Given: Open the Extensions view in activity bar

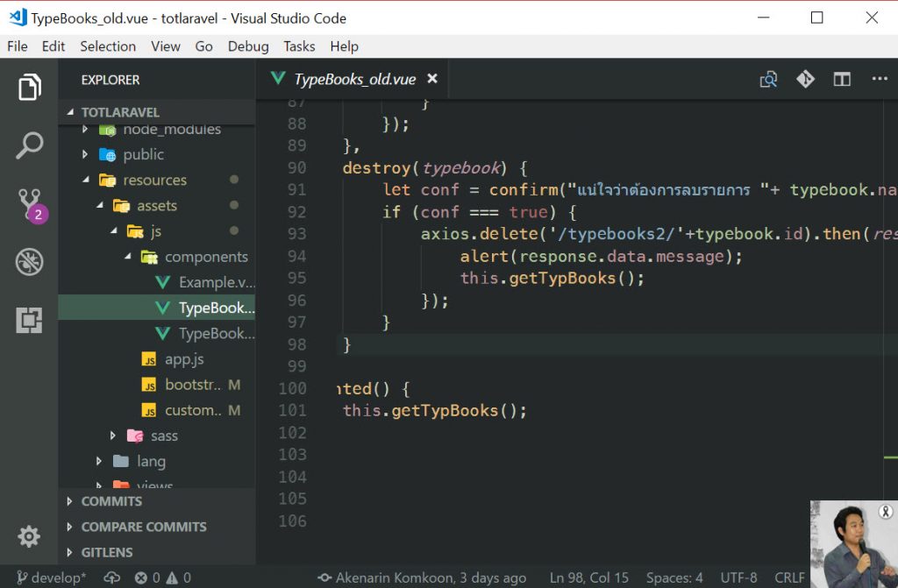Looking at the screenshot, I should coord(29,320).
